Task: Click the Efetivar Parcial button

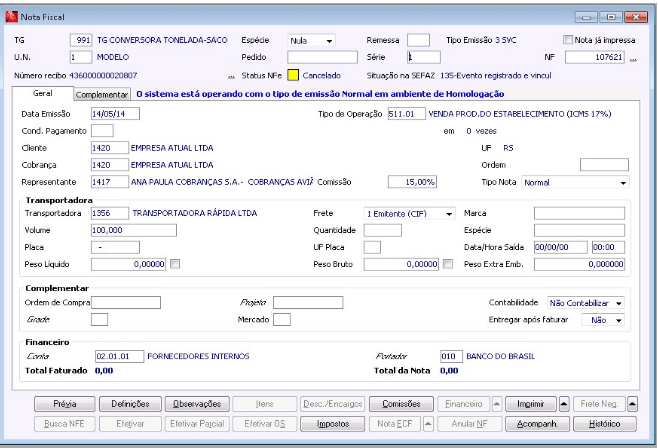Action: pos(197,424)
